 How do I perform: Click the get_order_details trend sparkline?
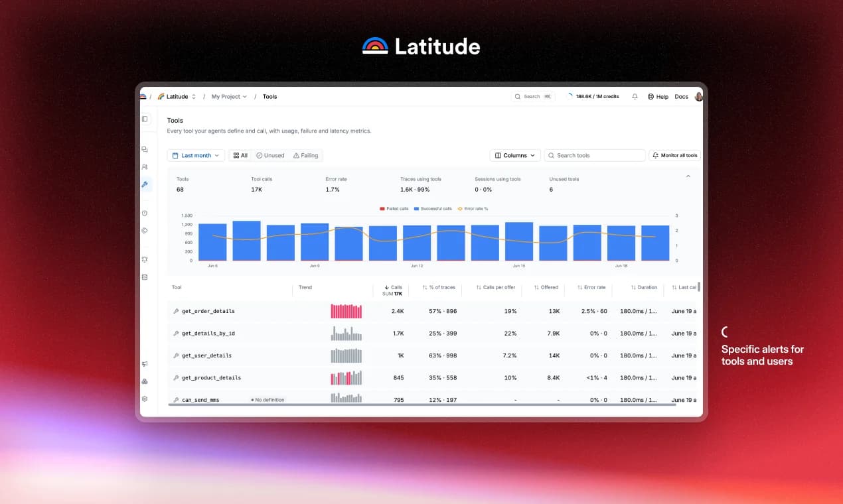[x=346, y=311]
